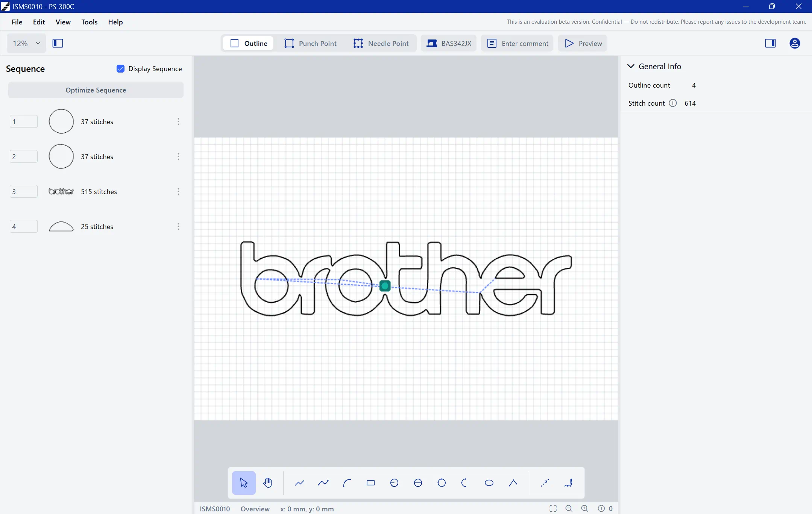Image resolution: width=812 pixels, height=514 pixels.
Task: Select the second circle thumbnail in sequence
Action: coord(61,156)
